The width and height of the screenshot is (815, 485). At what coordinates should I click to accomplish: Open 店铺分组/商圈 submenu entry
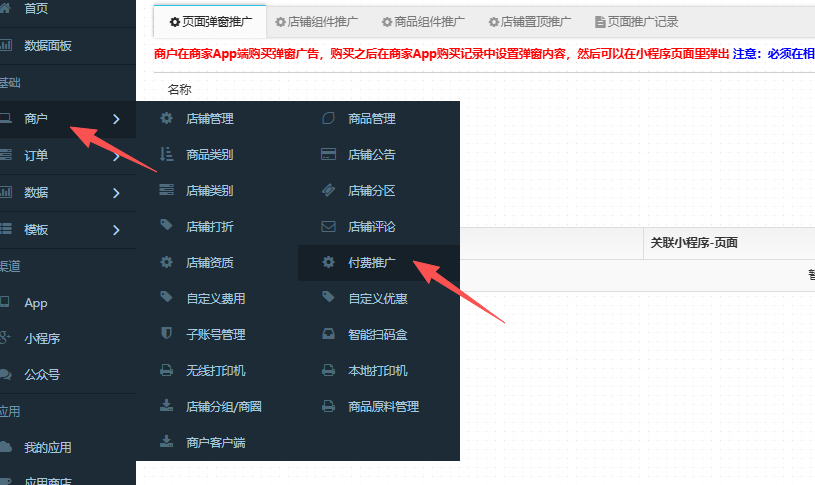[224, 407]
